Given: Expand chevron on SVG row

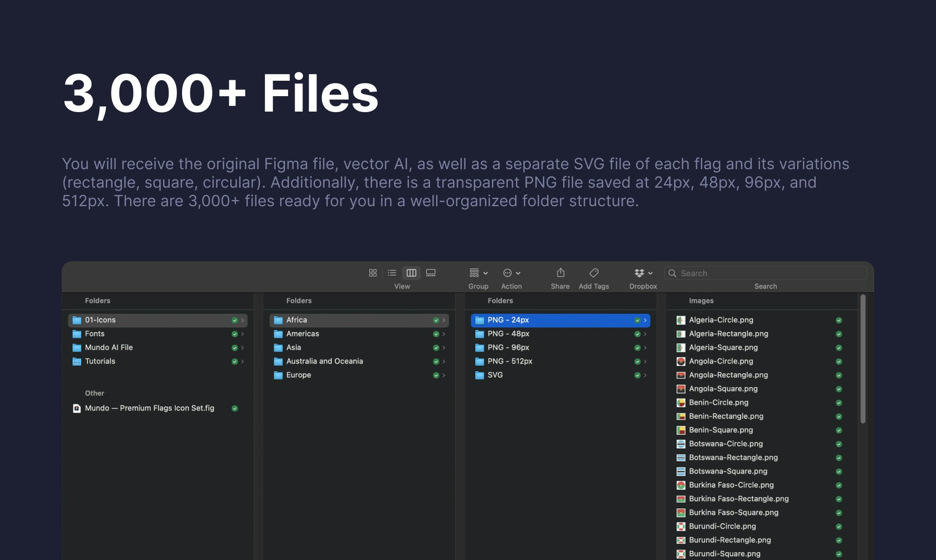Looking at the screenshot, I should pos(645,375).
